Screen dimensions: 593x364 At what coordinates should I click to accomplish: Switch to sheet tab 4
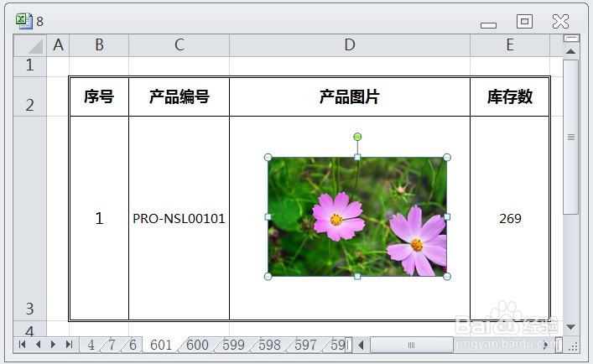pyautogui.click(x=91, y=345)
